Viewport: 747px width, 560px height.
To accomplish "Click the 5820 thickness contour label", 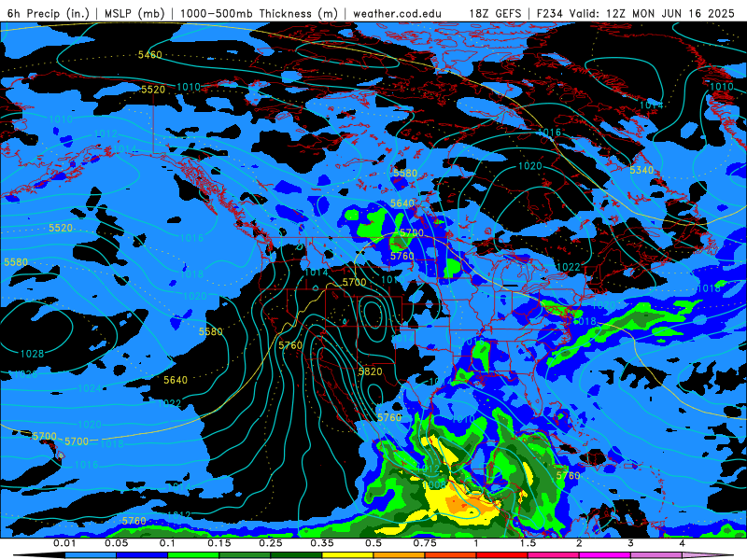I will coord(370,371).
